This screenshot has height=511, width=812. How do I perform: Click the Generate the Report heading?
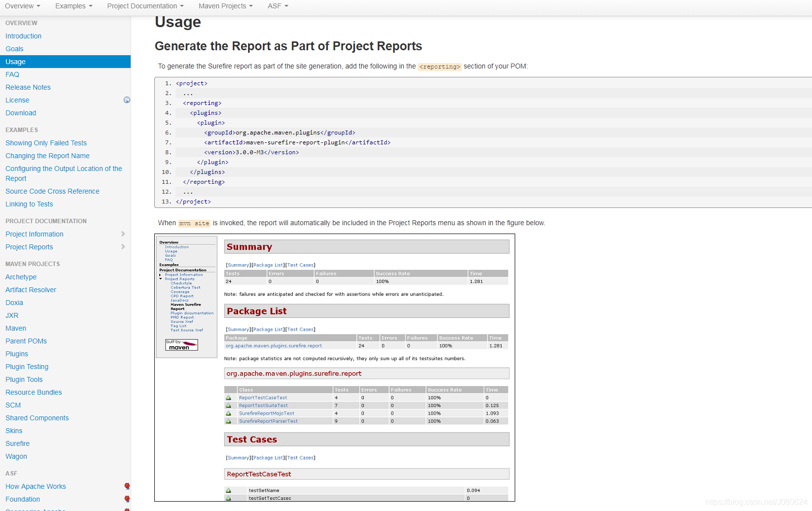288,46
